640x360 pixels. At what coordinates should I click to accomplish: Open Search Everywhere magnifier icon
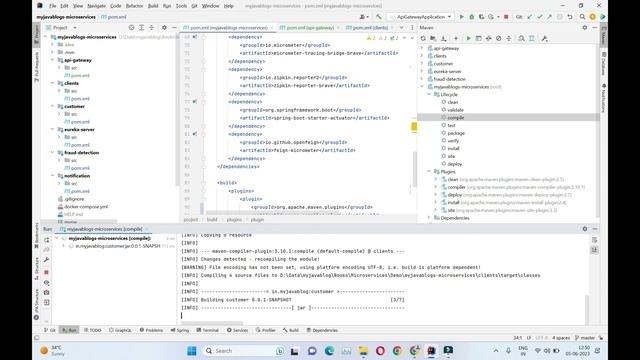(582, 17)
